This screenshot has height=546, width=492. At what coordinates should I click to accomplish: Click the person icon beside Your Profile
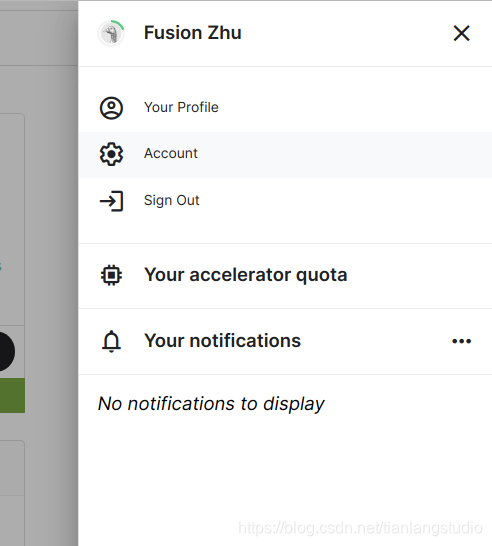point(111,108)
